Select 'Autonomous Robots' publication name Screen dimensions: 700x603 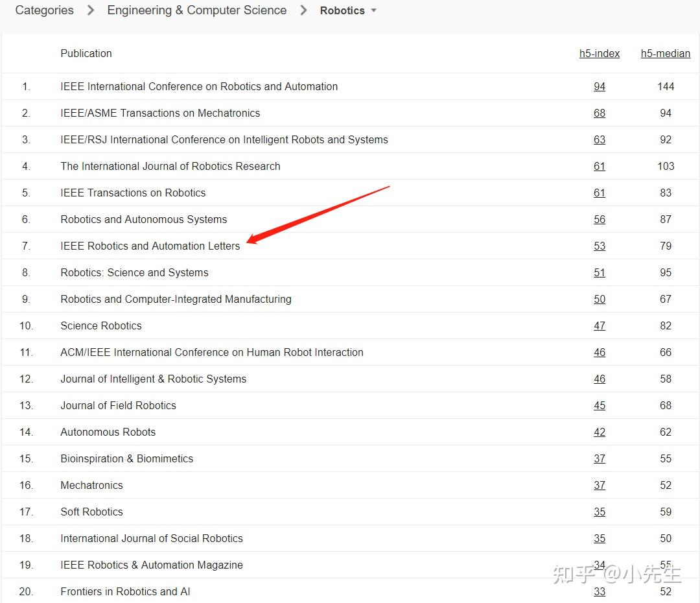108,432
